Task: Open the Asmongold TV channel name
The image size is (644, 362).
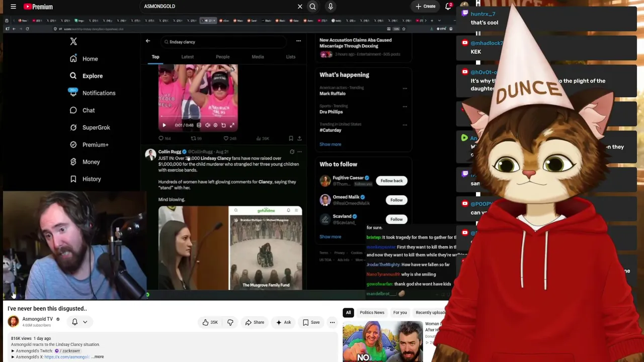Action: coord(37,319)
